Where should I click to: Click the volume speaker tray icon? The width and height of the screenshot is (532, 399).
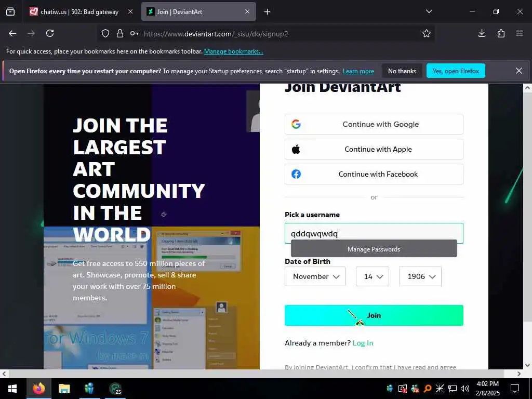coord(465,389)
